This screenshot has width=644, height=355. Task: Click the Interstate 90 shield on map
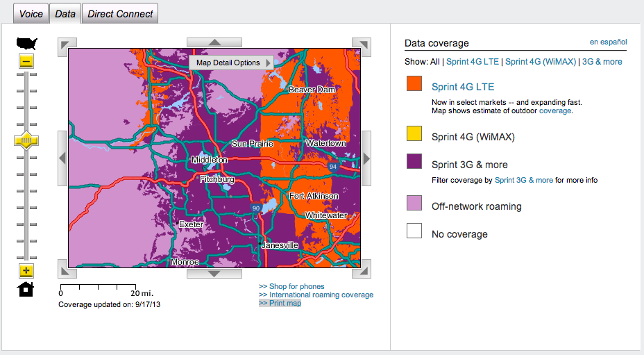[256, 208]
